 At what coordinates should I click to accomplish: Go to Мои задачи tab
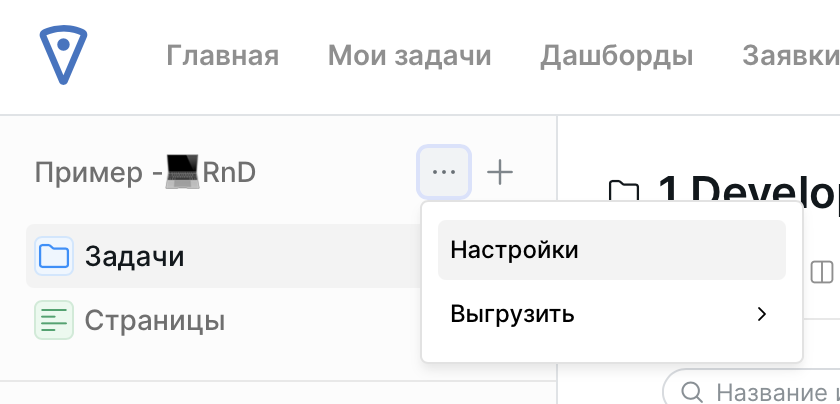click(410, 56)
